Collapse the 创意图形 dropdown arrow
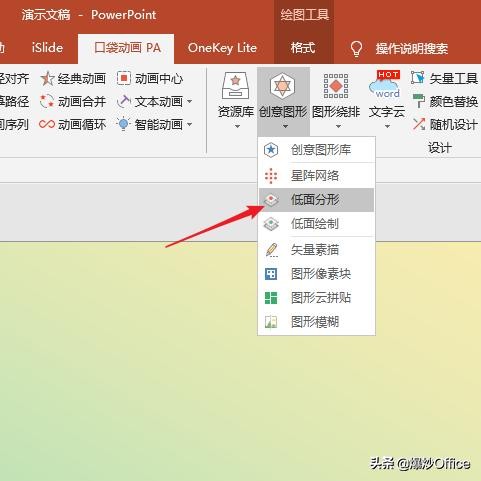 coord(285,127)
